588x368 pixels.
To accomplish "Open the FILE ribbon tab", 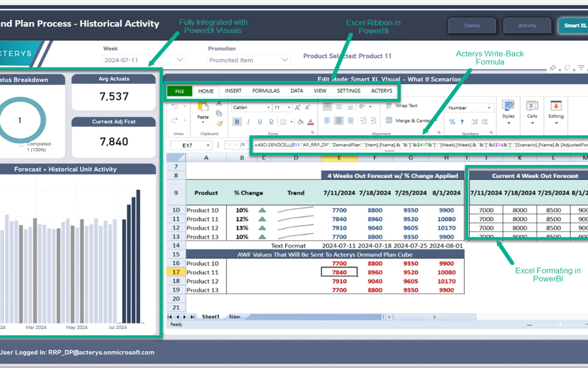I will tap(180, 91).
